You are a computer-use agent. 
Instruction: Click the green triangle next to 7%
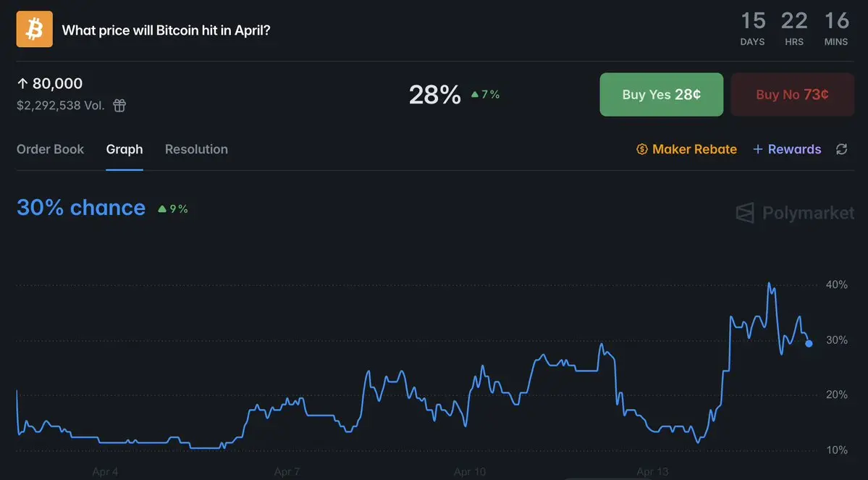475,94
